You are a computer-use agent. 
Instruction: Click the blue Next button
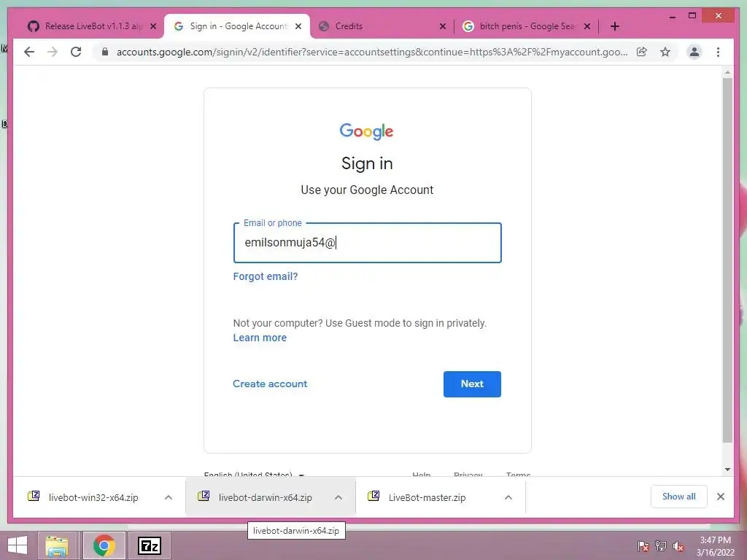(x=472, y=384)
